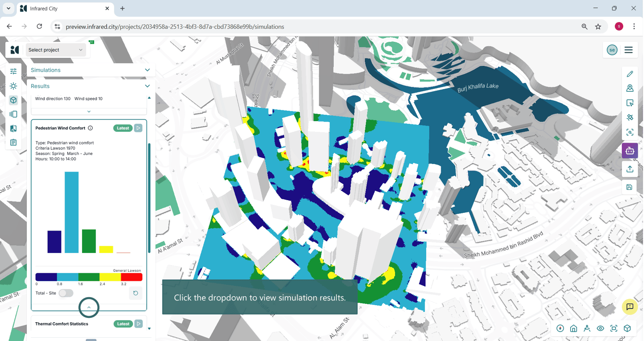Open the browser tab search dropdown
The height and width of the screenshot is (341, 644).
click(8, 8)
